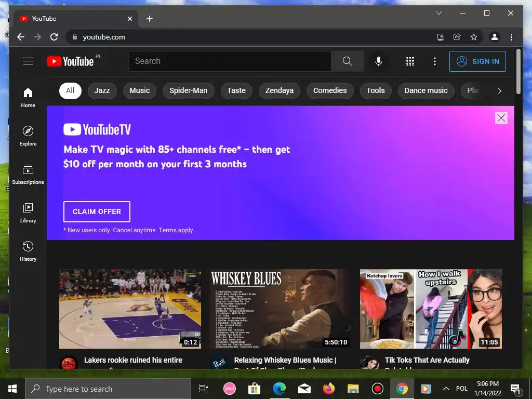Open YouTube settings three-dot menu
532x399 pixels.
(435, 61)
